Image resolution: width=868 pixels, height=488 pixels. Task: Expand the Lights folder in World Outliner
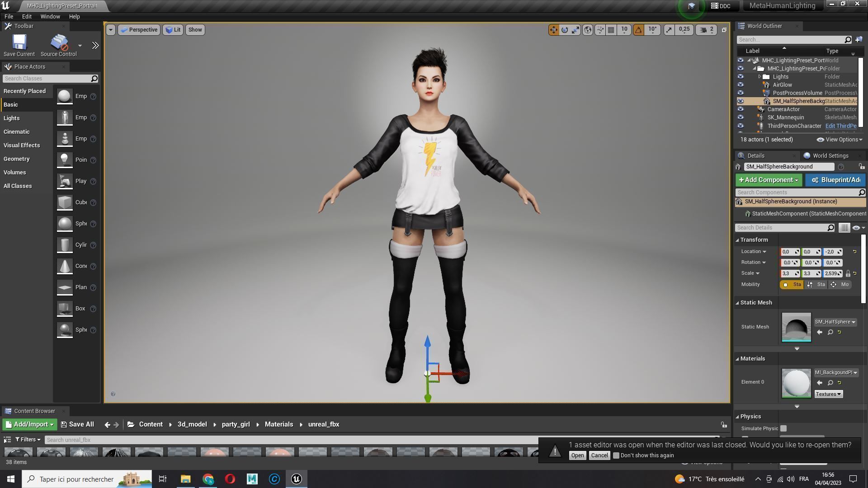(759, 77)
